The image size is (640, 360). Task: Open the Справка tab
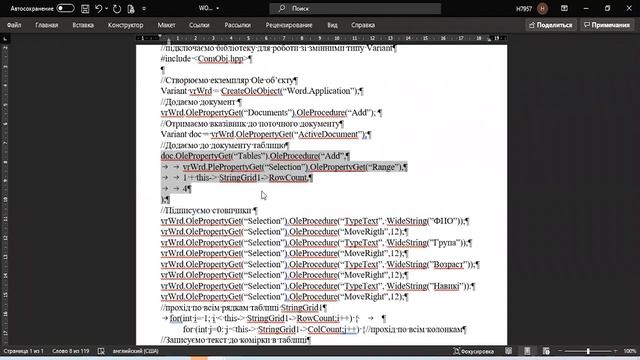pos(363,25)
